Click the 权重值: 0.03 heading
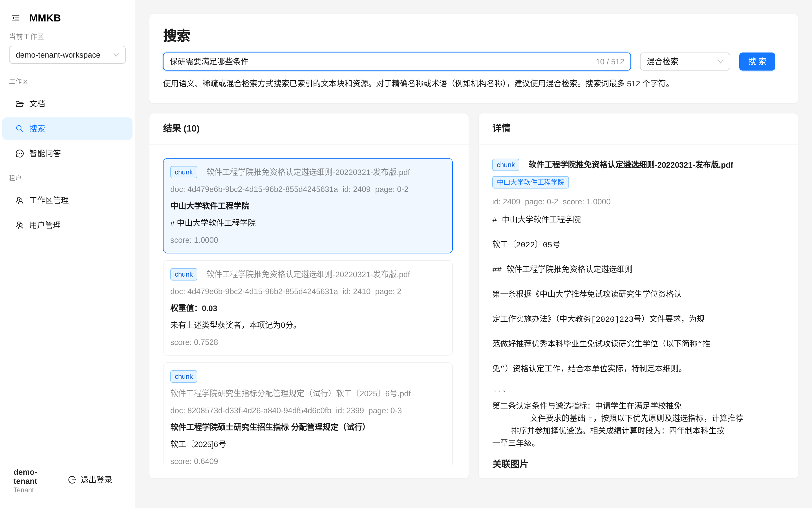 [x=194, y=308]
